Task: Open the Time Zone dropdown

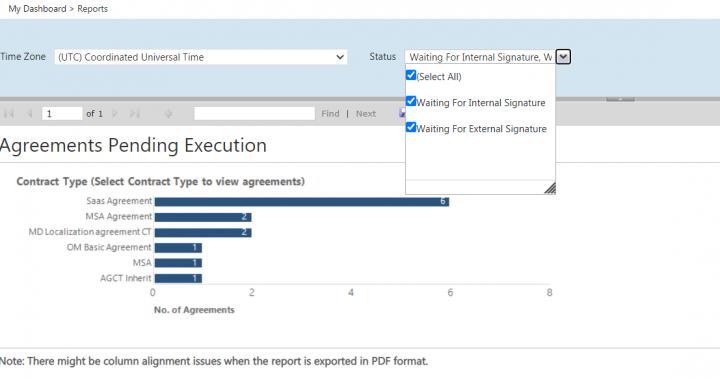Action: [x=201, y=57]
